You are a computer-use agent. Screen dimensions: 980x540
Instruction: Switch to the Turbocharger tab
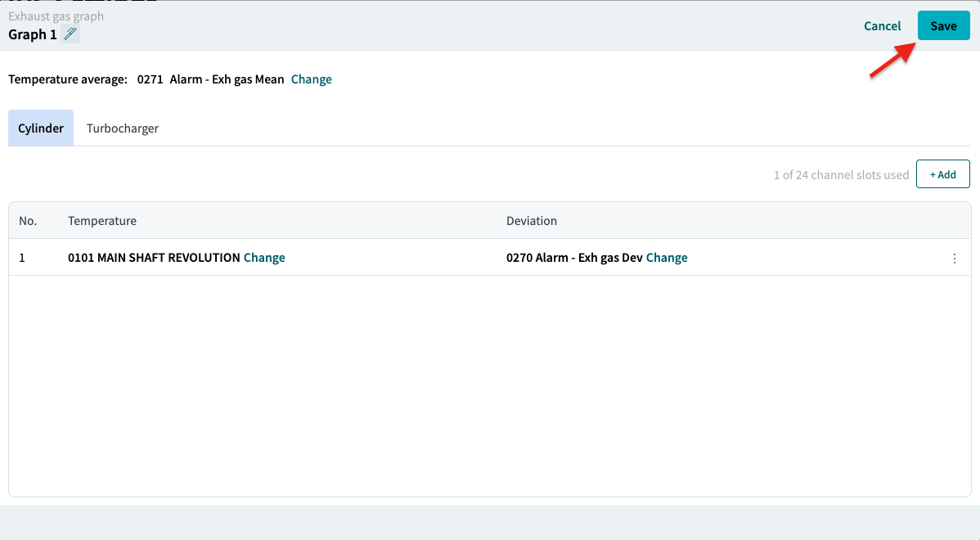(x=123, y=128)
